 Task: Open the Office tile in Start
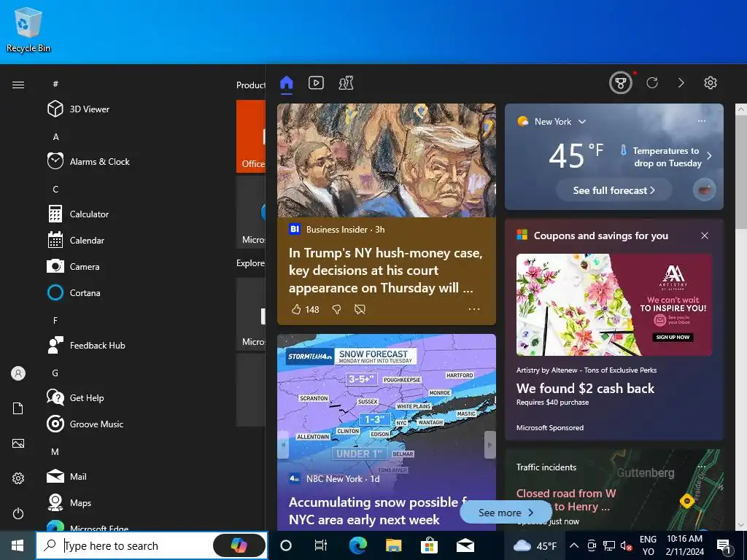click(x=251, y=136)
